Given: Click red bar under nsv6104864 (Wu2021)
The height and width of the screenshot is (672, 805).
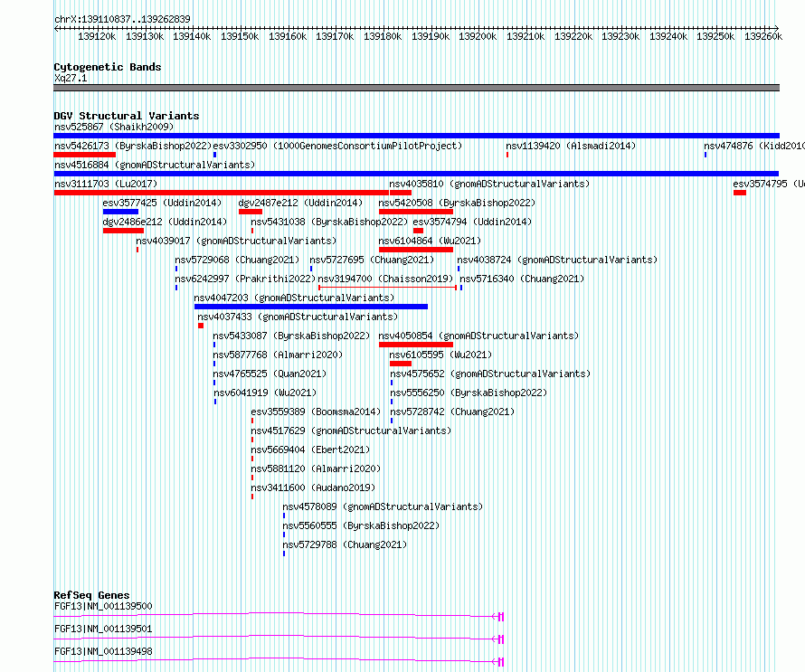Looking at the screenshot, I should coord(416,250).
